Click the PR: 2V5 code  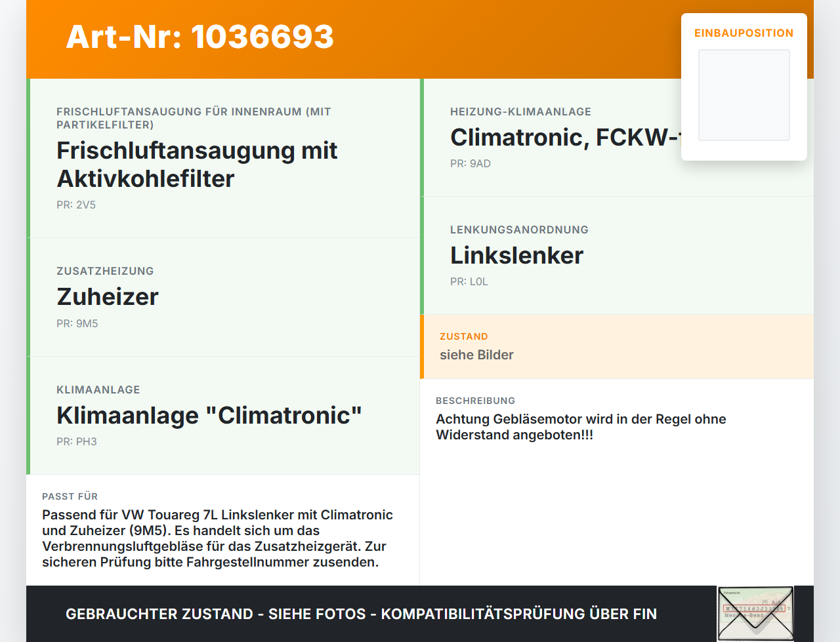76,205
